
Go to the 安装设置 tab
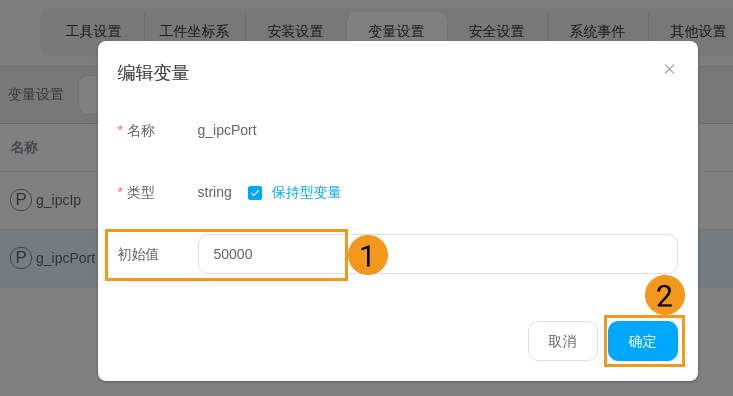[295, 31]
